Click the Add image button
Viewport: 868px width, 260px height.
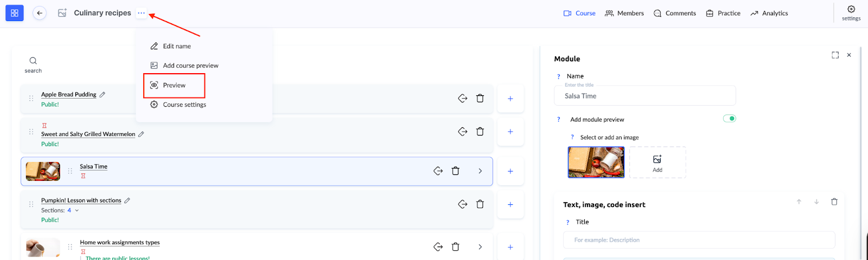(x=658, y=162)
